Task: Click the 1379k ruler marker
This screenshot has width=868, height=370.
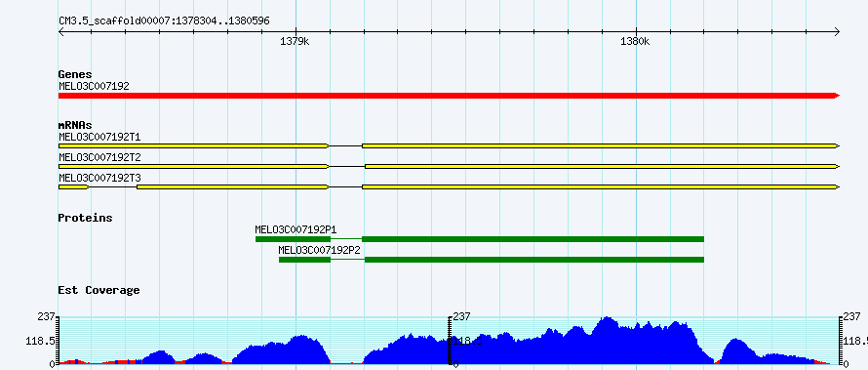Action: (296, 42)
